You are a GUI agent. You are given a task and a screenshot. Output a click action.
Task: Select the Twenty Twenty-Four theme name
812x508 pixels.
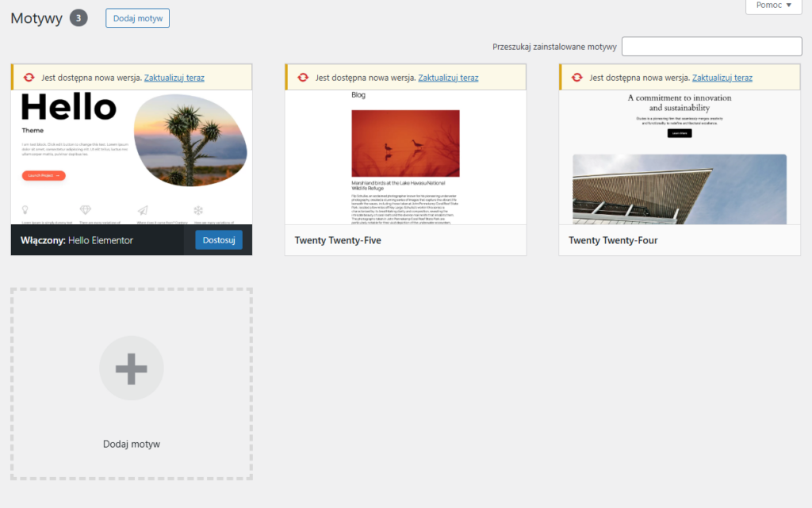pyautogui.click(x=613, y=240)
